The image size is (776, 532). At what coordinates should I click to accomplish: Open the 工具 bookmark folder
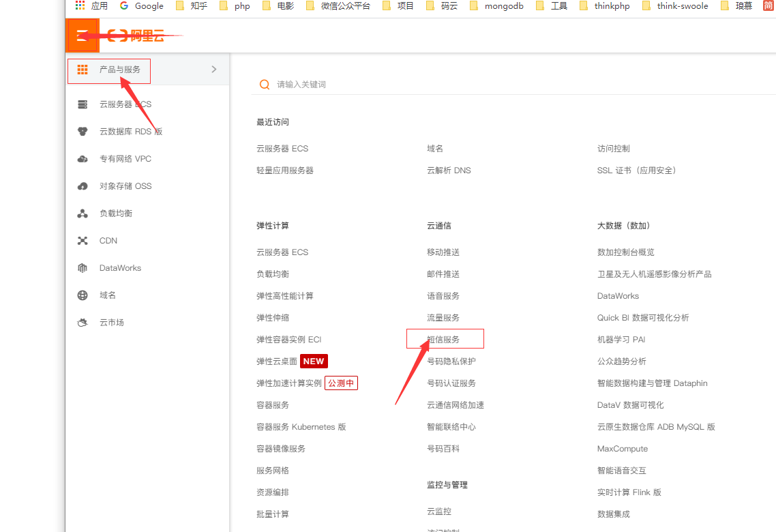552,6
